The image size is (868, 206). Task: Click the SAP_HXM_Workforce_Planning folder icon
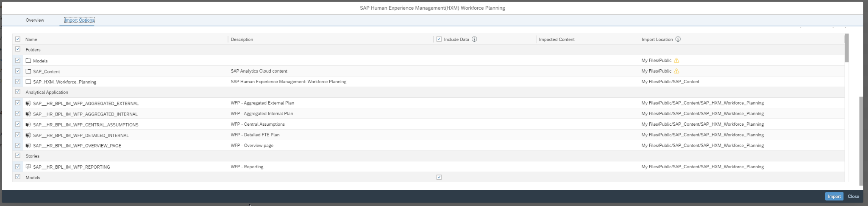click(28, 82)
